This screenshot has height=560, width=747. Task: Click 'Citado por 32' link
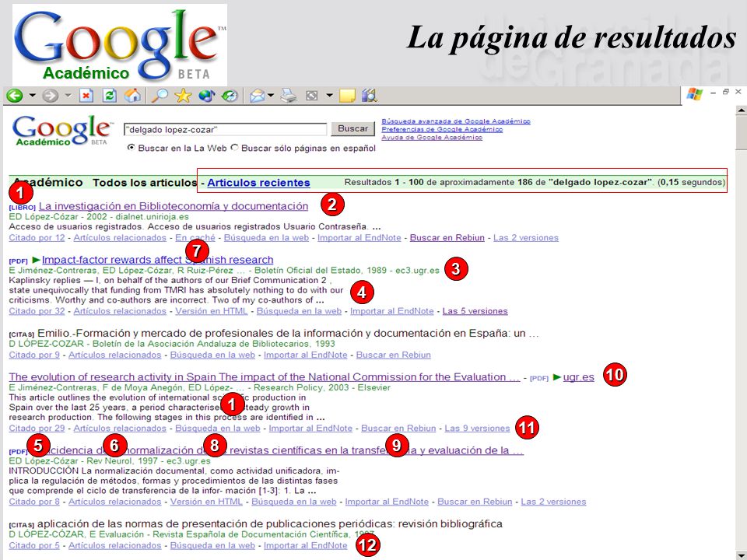coord(37,311)
